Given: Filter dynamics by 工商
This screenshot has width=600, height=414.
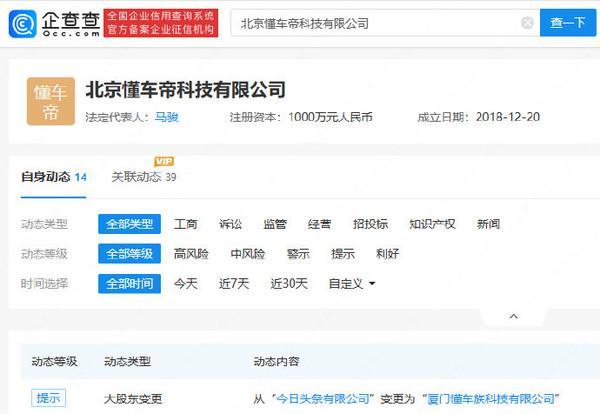Looking at the screenshot, I should [185, 224].
